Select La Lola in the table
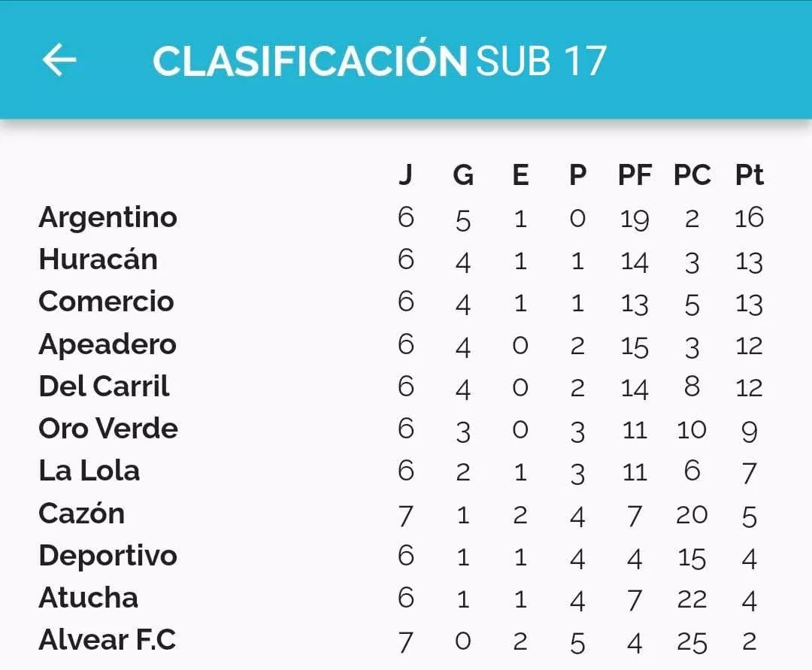Image resolution: width=812 pixels, height=670 pixels. [89, 471]
